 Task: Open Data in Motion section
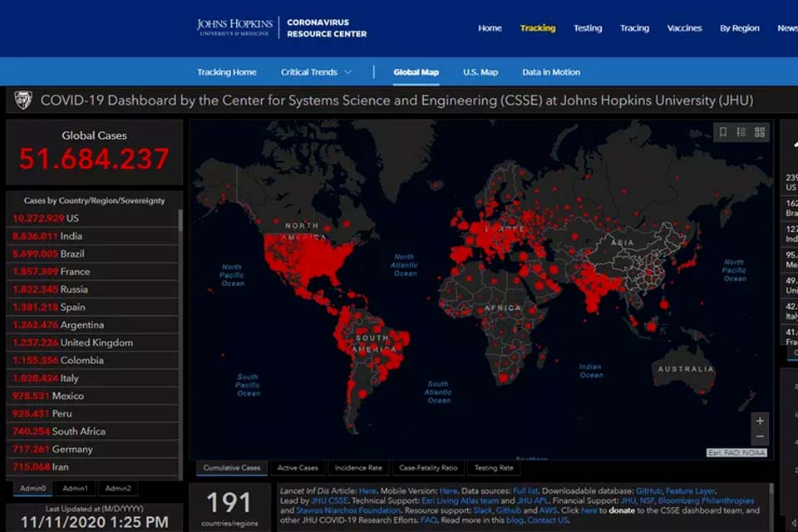pyautogui.click(x=551, y=72)
